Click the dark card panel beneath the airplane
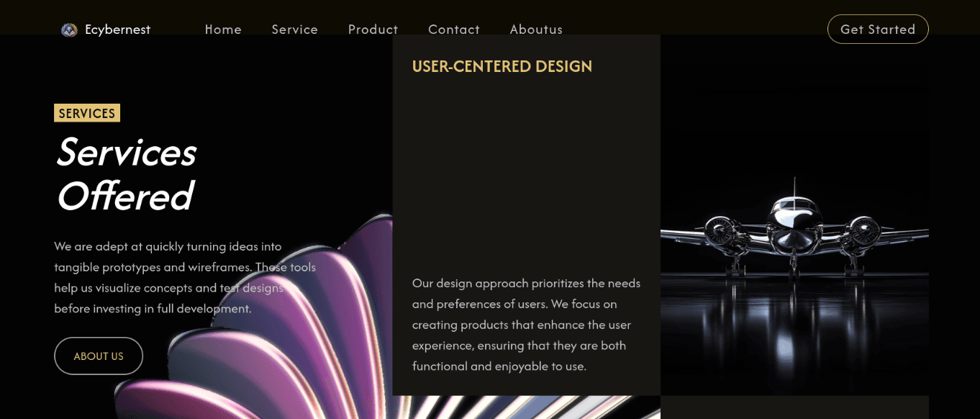 [x=794, y=407]
